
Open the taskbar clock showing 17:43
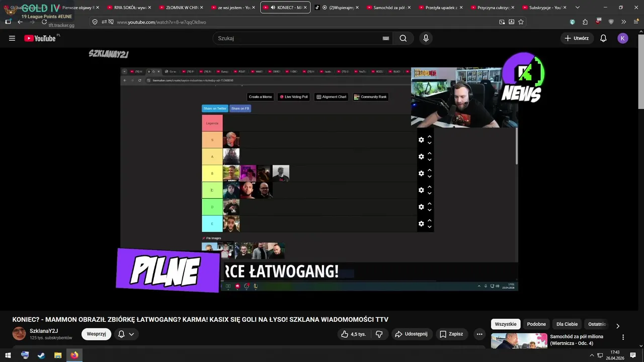click(615, 355)
